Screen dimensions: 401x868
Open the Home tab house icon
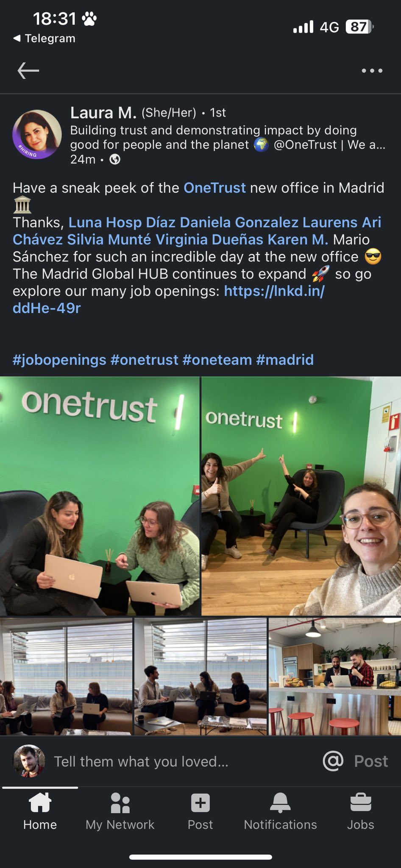click(x=40, y=803)
